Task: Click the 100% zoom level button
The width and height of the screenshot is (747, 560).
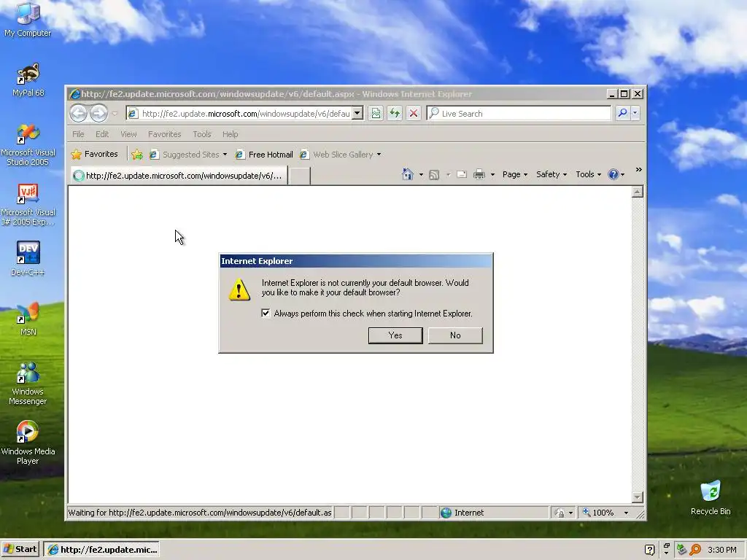Action: pos(598,513)
